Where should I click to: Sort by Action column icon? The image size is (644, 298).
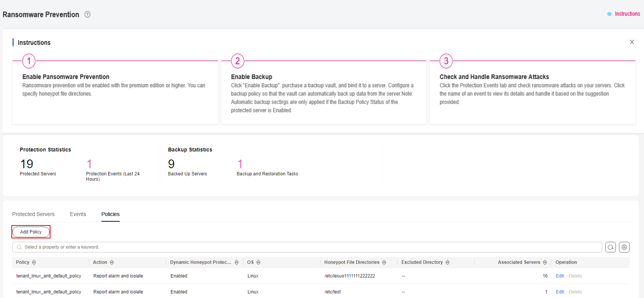click(x=112, y=262)
